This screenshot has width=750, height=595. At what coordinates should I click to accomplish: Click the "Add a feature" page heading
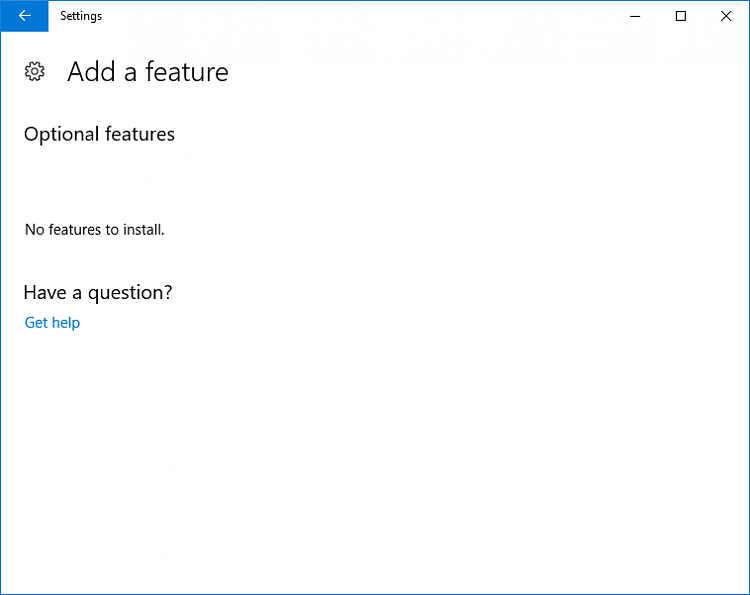click(x=147, y=72)
